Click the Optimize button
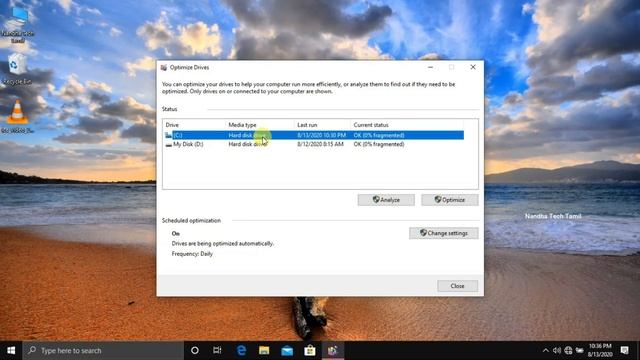640x360 pixels. click(450, 200)
